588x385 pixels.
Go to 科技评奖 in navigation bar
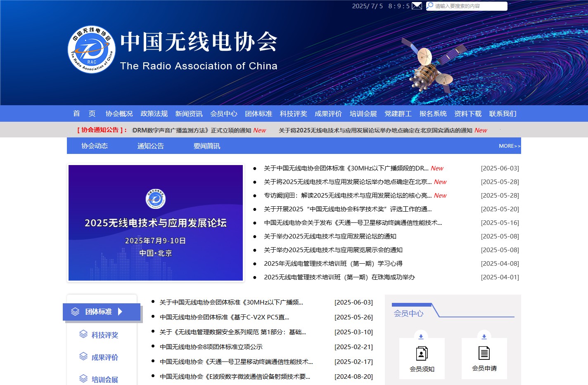click(x=294, y=113)
